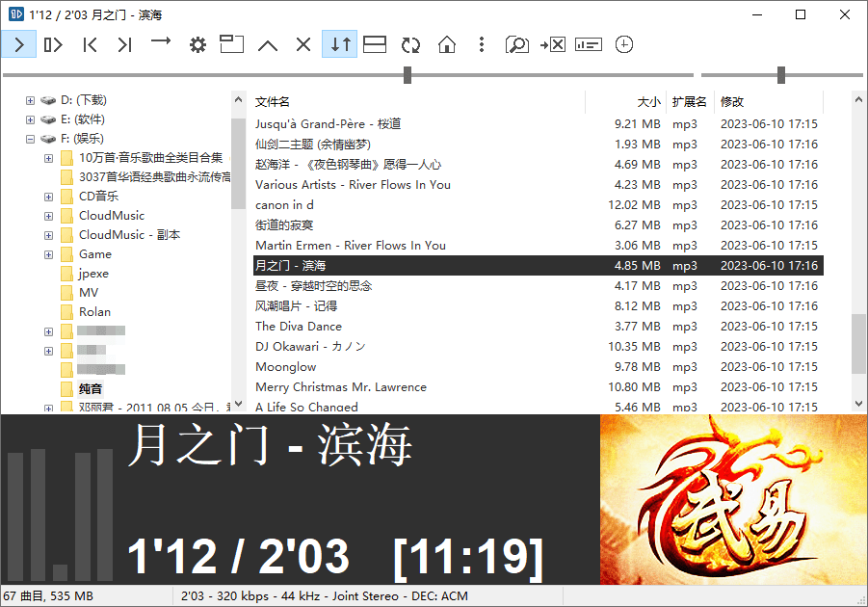Toggle the split panel layout icon
The image size is (868, 607).
pos(375,44)
